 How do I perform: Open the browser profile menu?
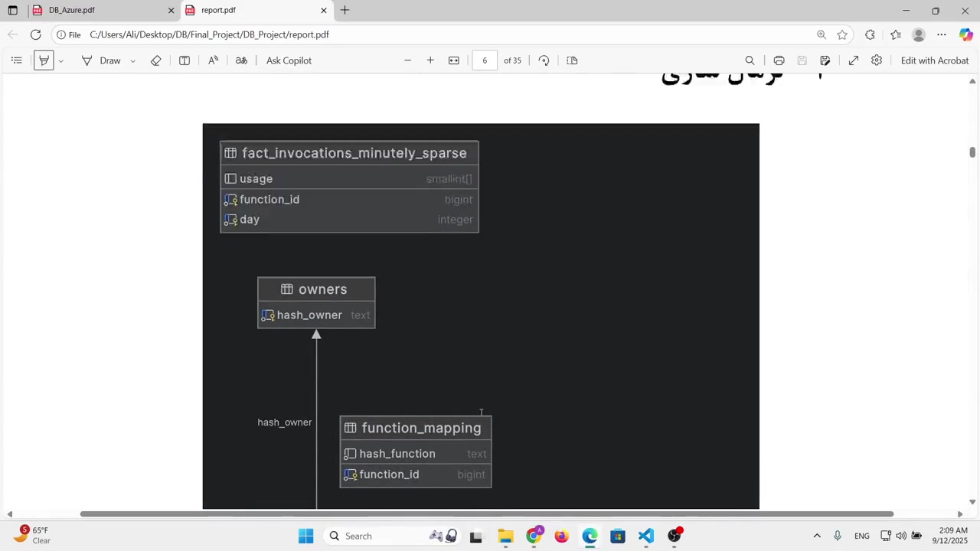919,34
